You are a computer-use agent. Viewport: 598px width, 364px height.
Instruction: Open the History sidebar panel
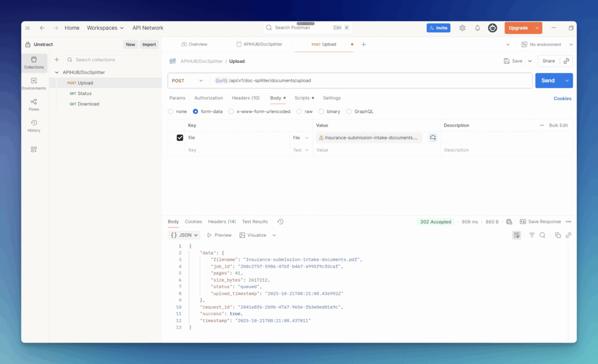click(x=34, y=125)
